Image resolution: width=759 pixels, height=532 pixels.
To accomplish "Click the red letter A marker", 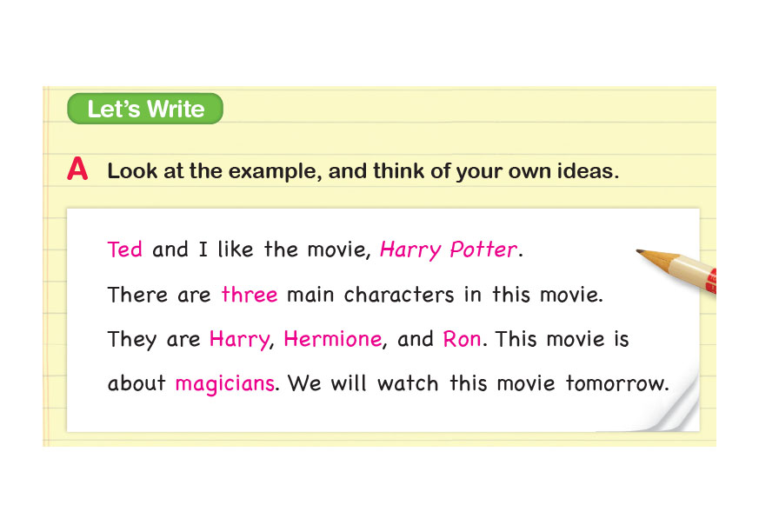I will 77,171.
